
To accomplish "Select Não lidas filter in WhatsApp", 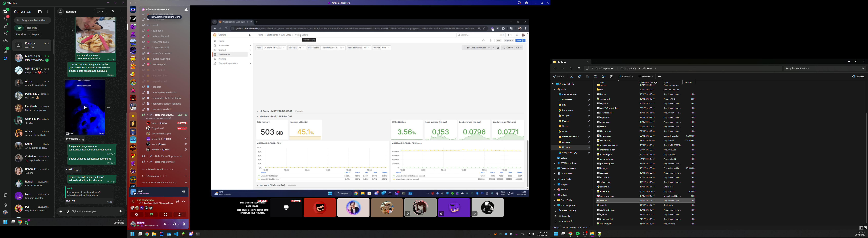I will (32, 28).
